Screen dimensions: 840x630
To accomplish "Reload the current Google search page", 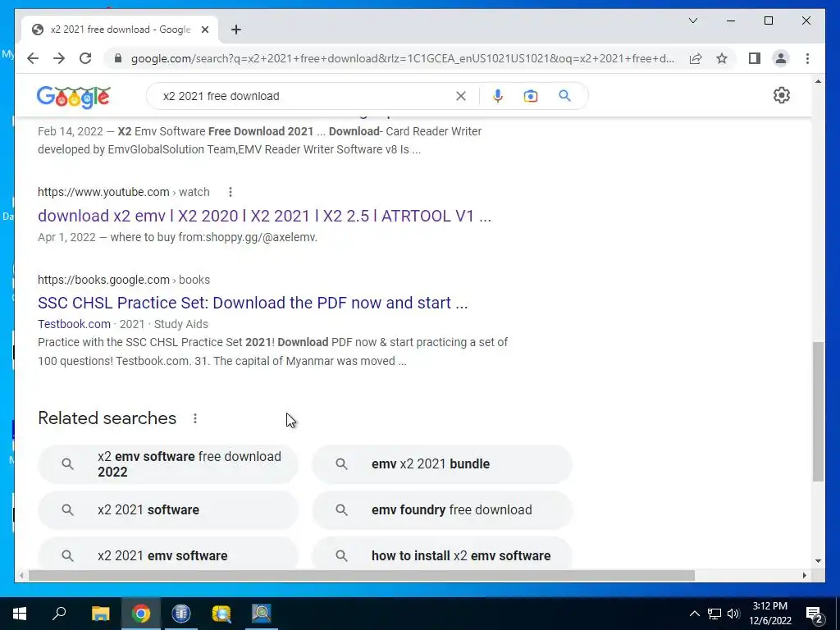I will point(85,58).
